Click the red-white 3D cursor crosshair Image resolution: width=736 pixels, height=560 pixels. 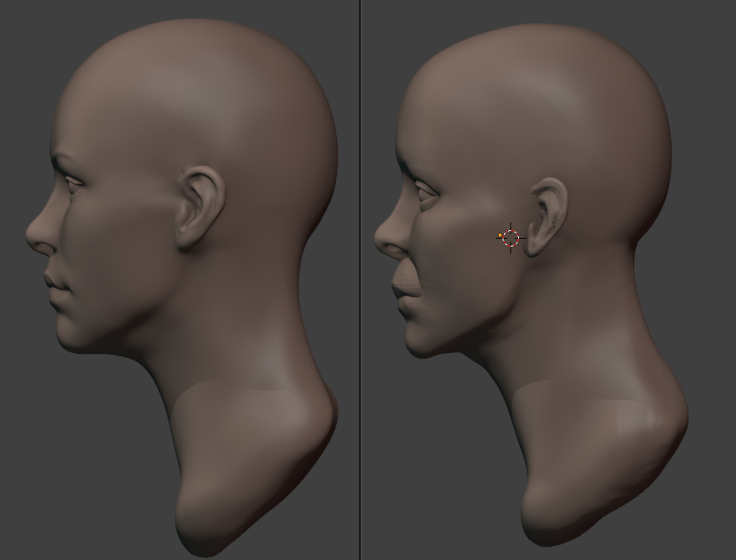pos(510,238)
